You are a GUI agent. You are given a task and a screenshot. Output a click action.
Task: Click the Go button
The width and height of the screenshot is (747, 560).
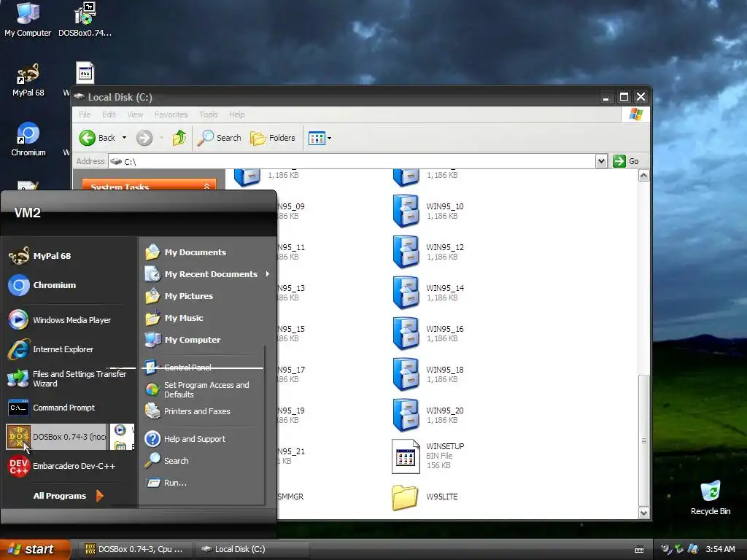click(626, 161)
